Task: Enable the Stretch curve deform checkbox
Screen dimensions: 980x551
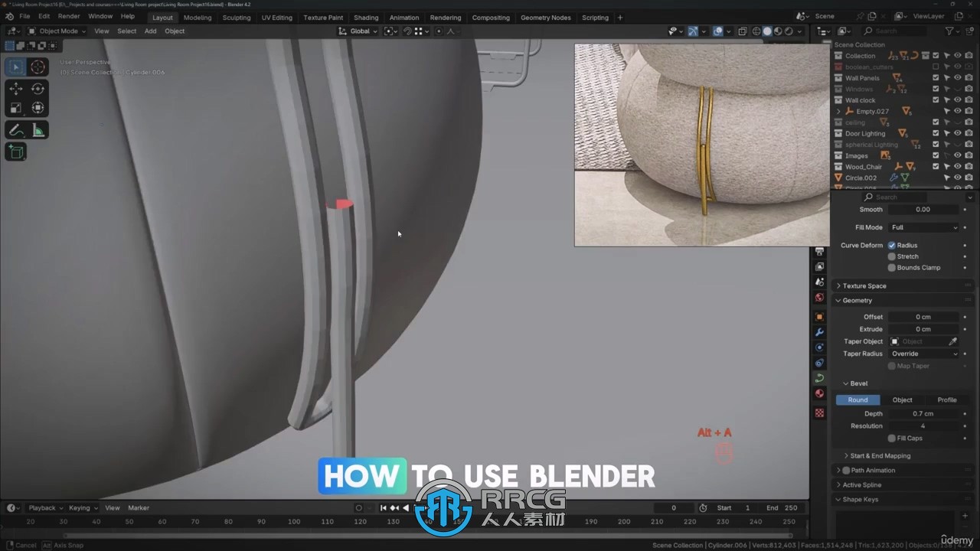Action: [x=891, y=256]
